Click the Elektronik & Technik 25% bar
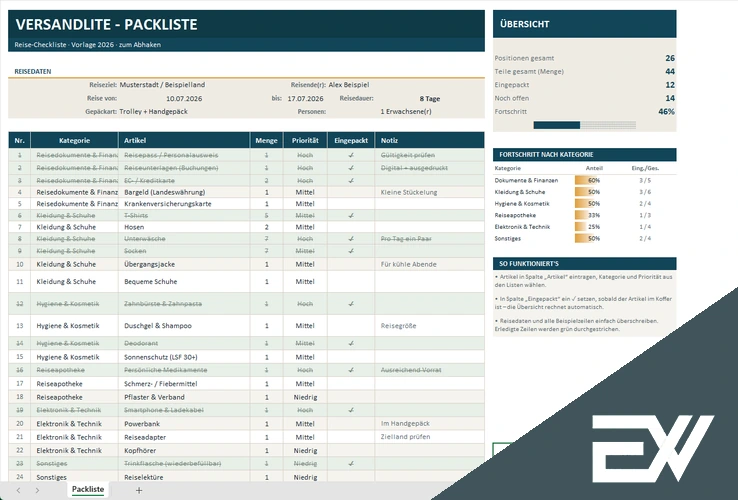Screen dimensions: 738x500 587,226
